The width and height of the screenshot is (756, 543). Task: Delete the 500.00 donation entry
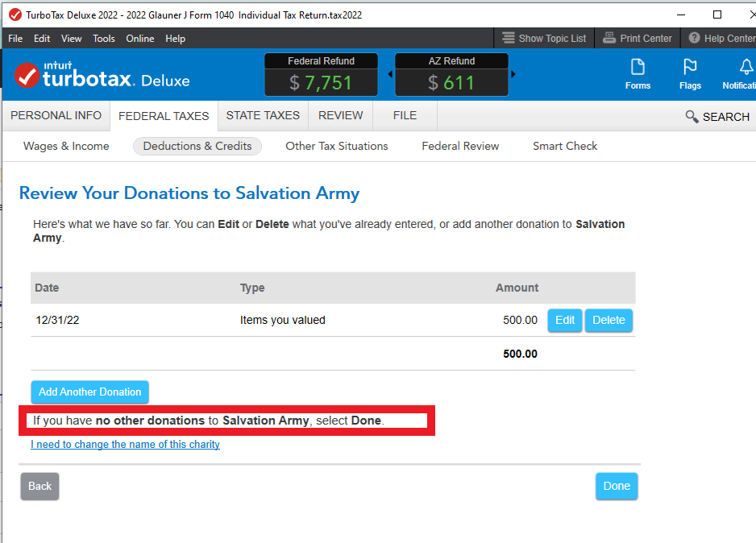pos(609,321)
